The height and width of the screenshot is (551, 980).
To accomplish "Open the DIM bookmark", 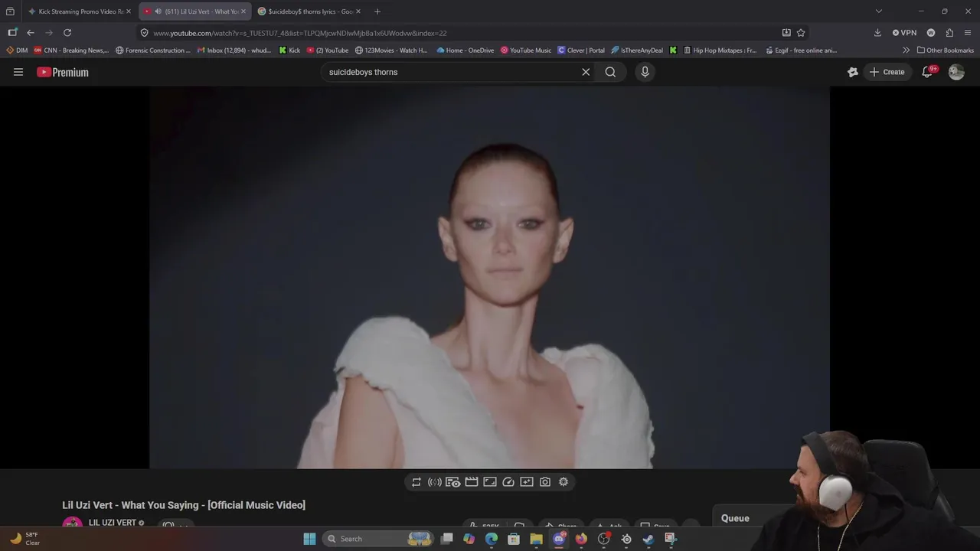I will (x=17, y=51).
